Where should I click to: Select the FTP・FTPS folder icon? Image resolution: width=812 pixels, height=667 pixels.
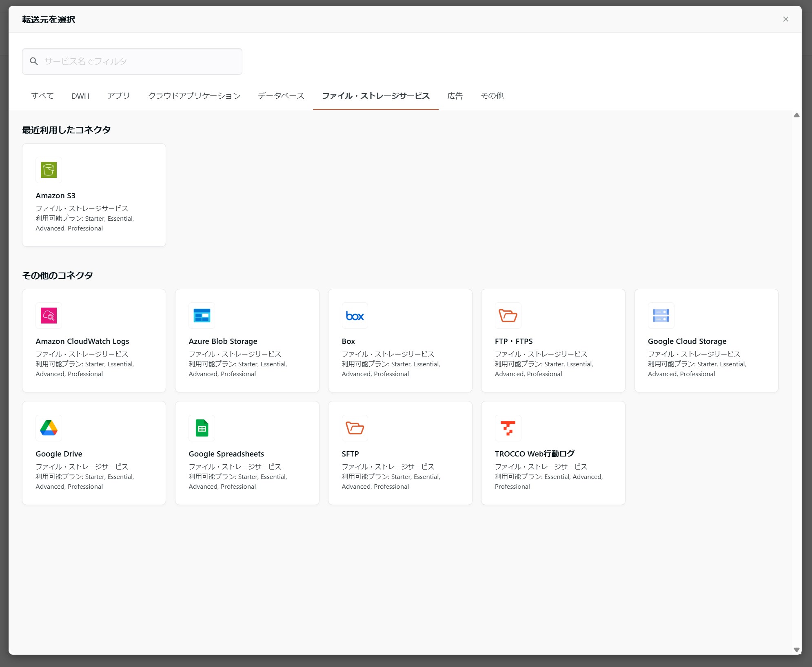click(x=508, y=315)
